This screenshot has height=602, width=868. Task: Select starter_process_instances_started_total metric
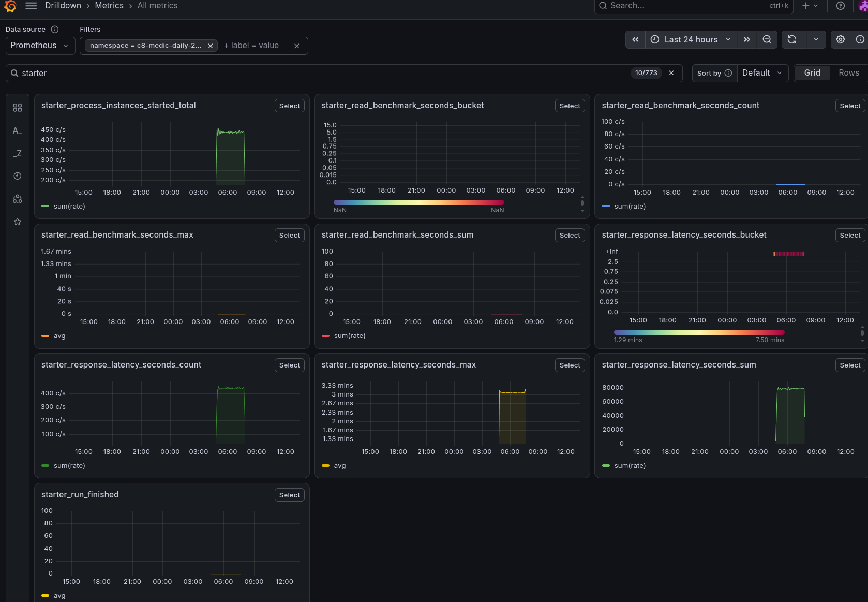[x=290, y=106]
